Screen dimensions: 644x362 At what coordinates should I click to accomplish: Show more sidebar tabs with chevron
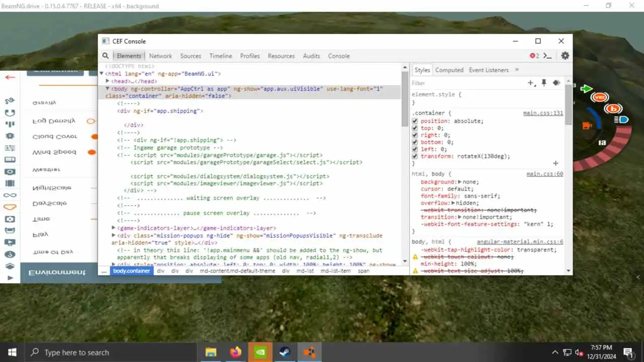point(517,70)
